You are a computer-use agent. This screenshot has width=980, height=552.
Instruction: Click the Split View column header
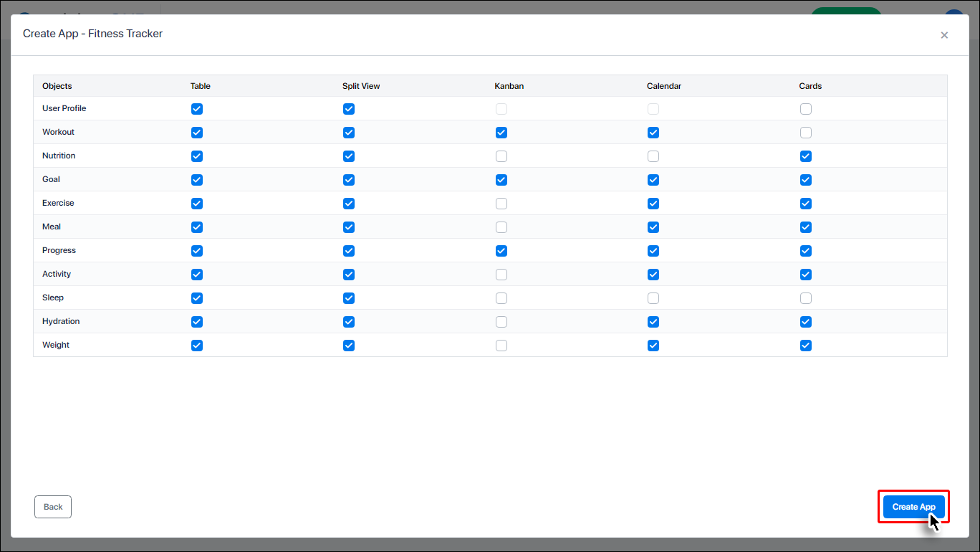pyautogui.click(x=361, y=86)
